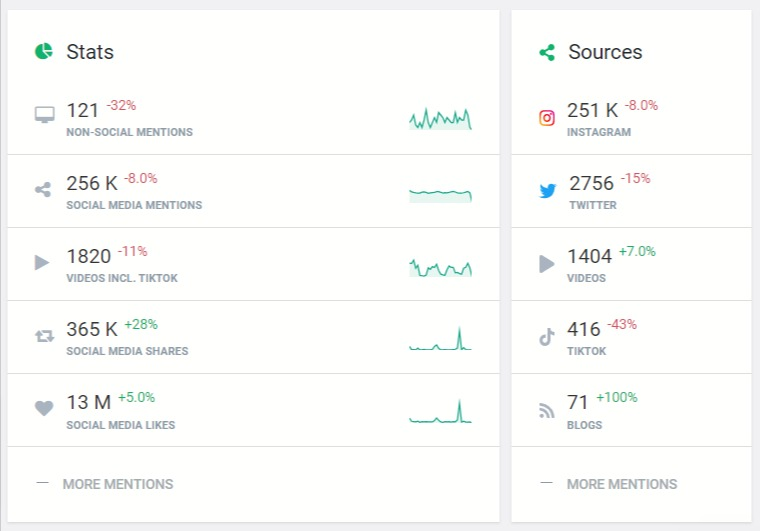This screenshot has height=531, width=760.
Task: Click the +5.0% likes change indicator
Action: (x=137, y=397)
